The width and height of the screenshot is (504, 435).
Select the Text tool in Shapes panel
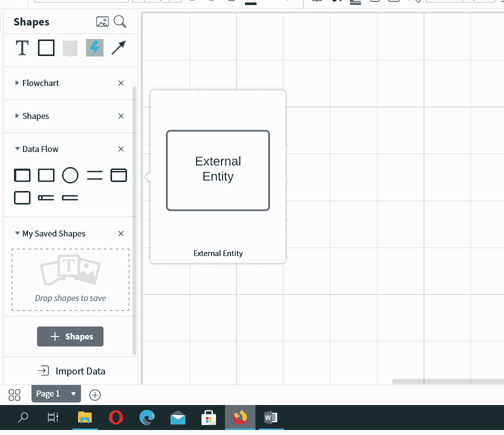click(x=22, y=48)
